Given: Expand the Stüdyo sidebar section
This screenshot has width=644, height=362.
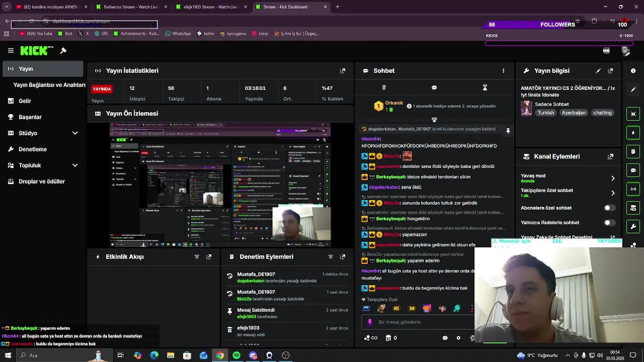Looking at the screenshot, I should (75, 133).
